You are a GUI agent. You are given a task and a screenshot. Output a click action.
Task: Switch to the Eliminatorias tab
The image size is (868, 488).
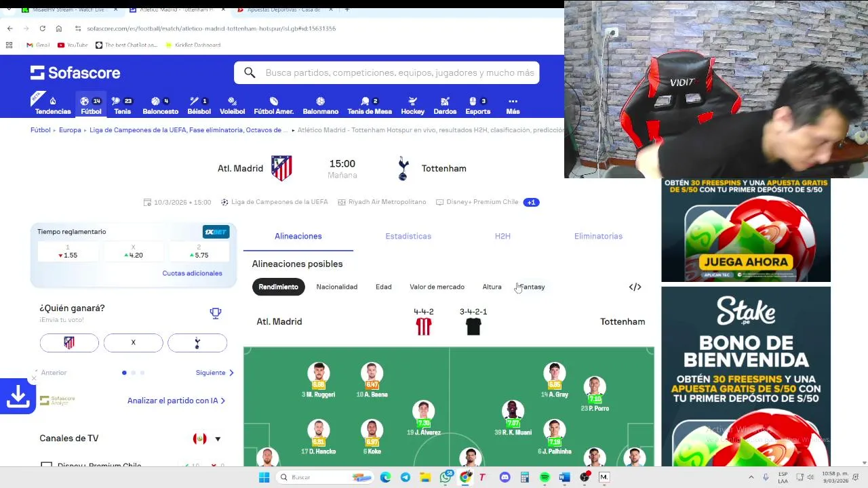(x=598, y=236)
